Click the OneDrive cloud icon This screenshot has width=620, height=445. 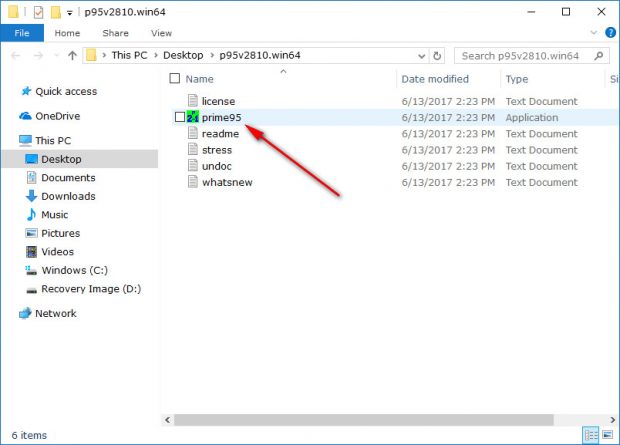coord(25,116)
